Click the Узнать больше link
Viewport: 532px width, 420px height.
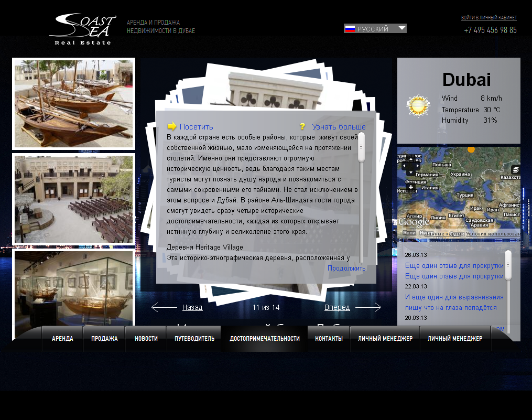pos(339,127)
